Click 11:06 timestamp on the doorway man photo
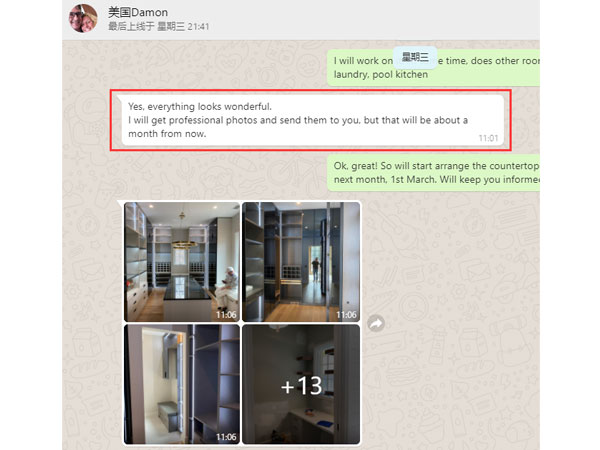600x450 pixels. coord(346,315)
